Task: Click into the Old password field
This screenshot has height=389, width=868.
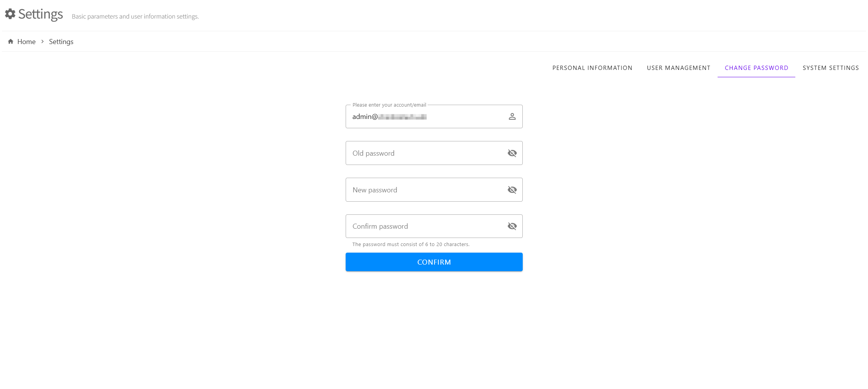Action: [425, 153]
